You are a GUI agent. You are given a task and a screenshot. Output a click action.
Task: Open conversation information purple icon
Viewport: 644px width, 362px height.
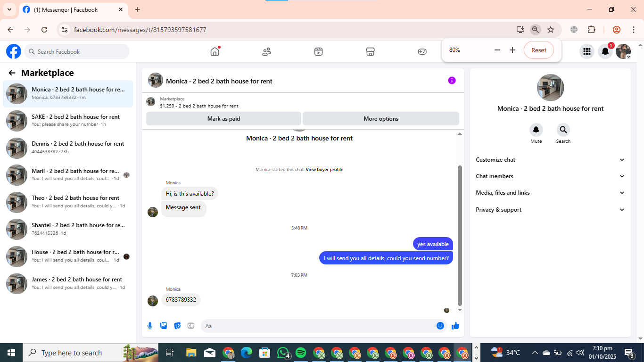click(x=452, y=81)
